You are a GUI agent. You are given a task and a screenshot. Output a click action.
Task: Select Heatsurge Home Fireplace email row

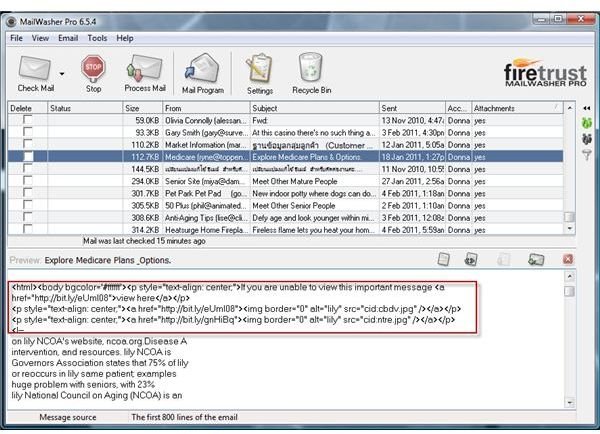tap(285, 230)
